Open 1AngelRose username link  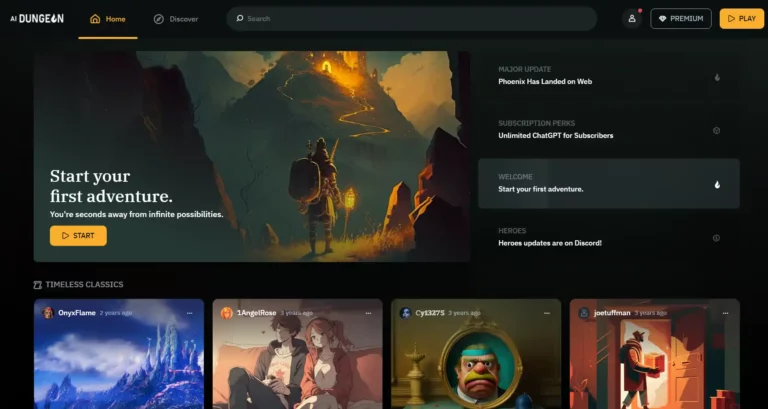click(x=257, y=313)
